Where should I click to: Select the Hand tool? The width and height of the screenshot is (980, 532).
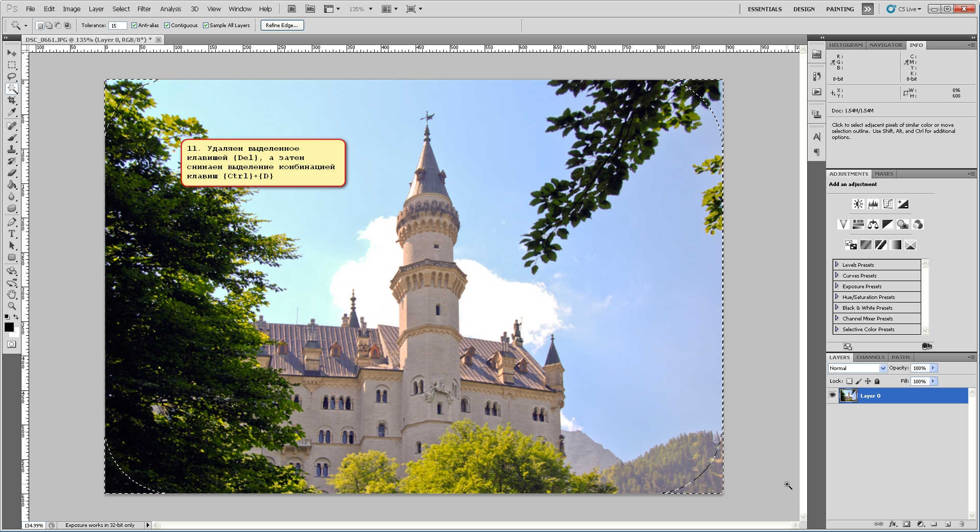click(12, 294)
